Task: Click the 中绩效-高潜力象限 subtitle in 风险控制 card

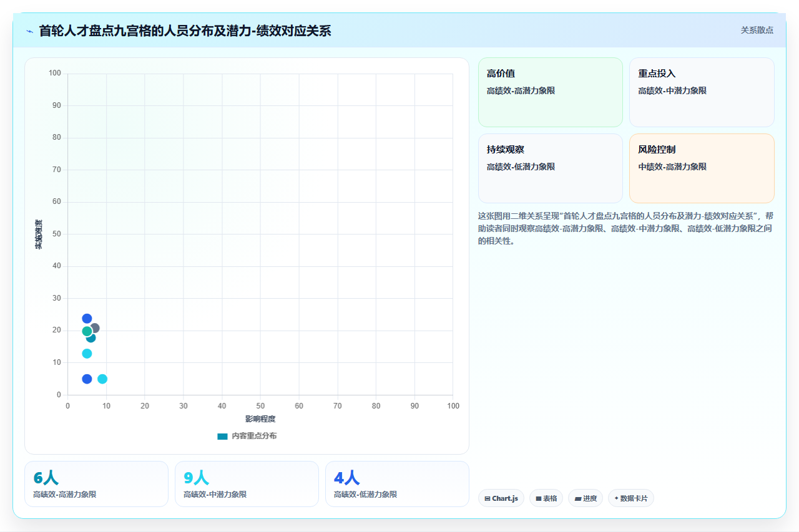Action: pos(672,167)
